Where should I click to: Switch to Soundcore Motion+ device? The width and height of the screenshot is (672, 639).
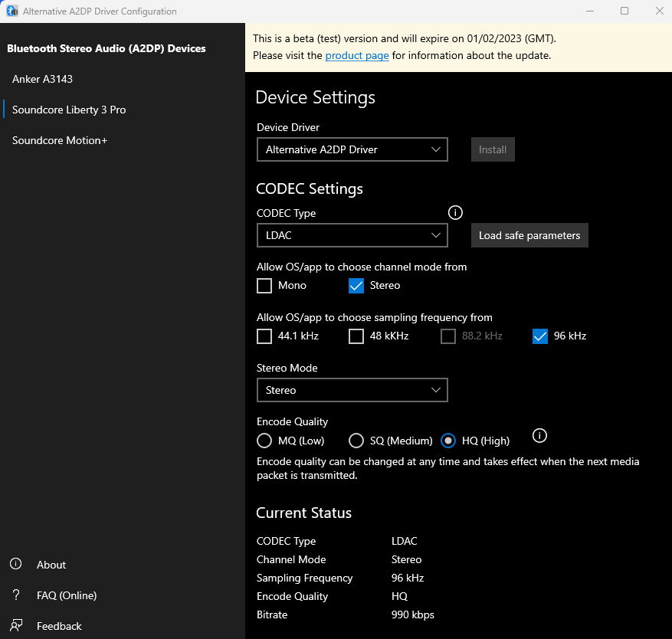point(60,140)
